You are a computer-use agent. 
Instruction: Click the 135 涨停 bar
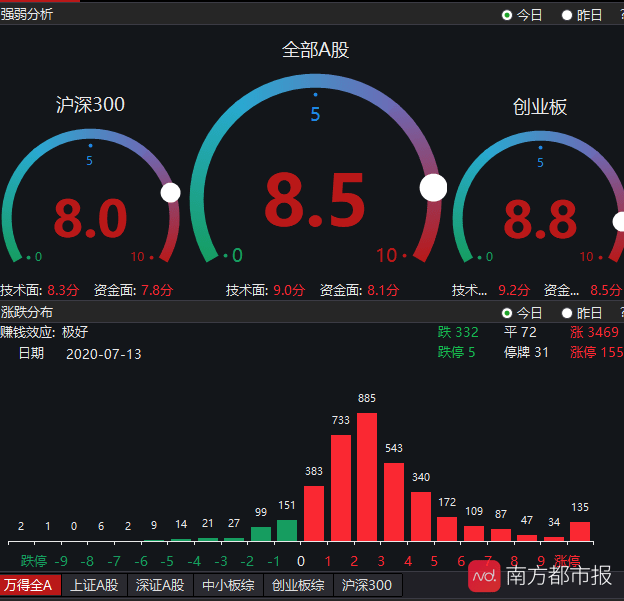pyautogui.click(x=580, y=531)
